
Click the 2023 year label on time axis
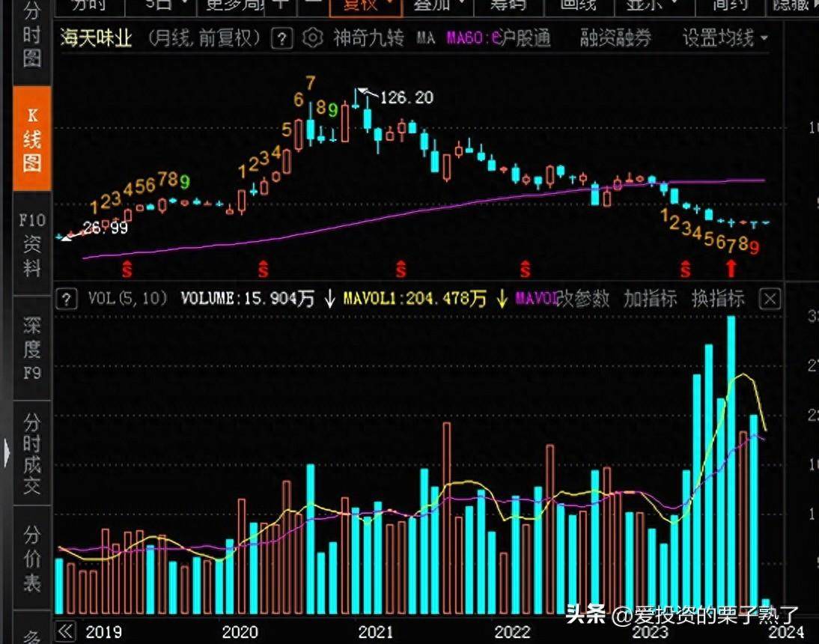(650, 632)
